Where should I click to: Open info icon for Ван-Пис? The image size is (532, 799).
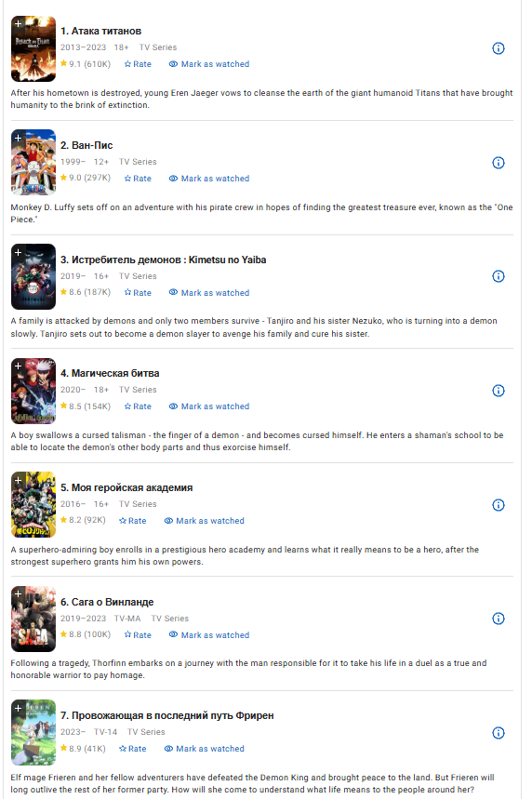click(498, 163)
